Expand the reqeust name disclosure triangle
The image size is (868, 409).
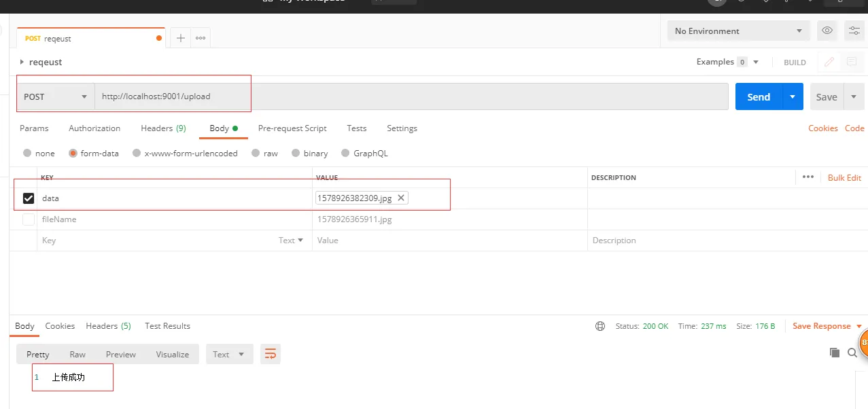pyautogui.click(x=22, y=62)
